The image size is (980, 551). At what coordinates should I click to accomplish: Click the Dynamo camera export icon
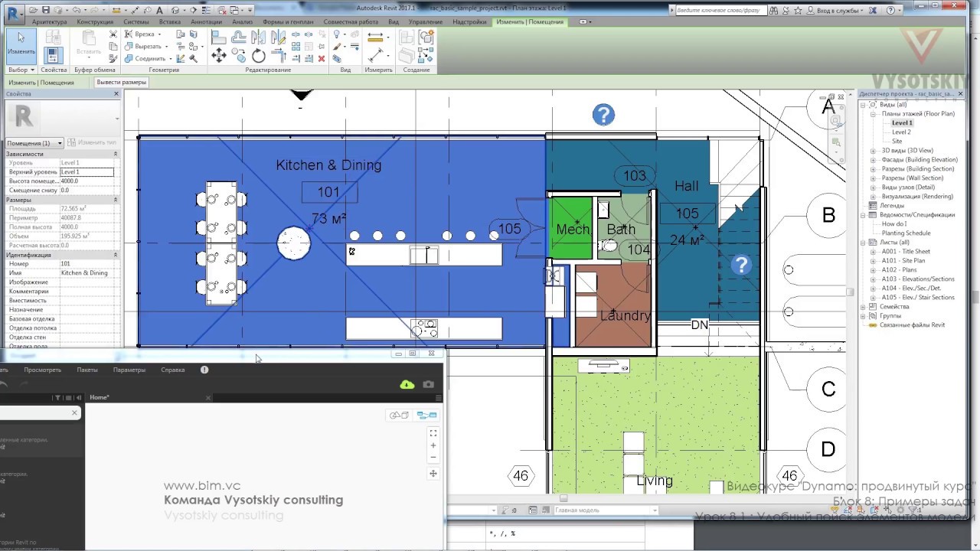click(429, 384)
